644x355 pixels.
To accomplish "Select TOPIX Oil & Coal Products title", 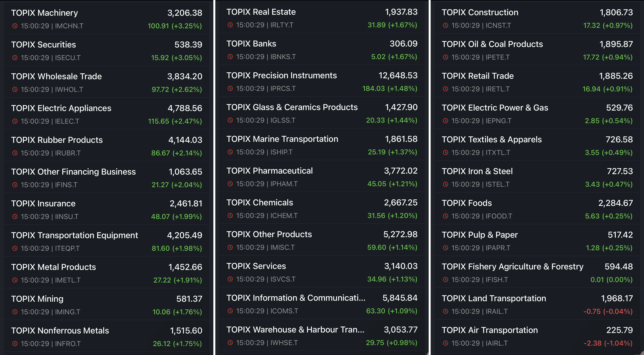I will pos(492,44).
